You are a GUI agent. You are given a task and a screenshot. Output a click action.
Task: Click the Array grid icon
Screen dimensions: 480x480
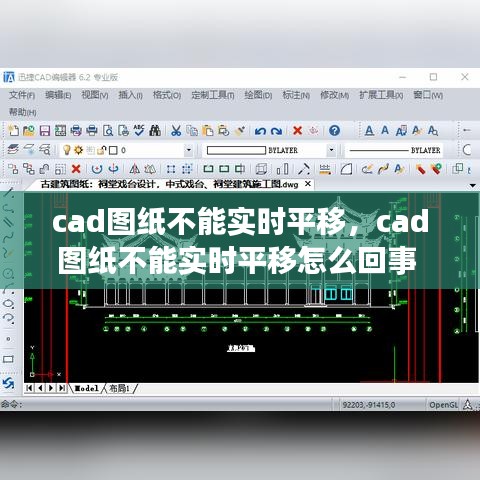(x=171, y=169)
